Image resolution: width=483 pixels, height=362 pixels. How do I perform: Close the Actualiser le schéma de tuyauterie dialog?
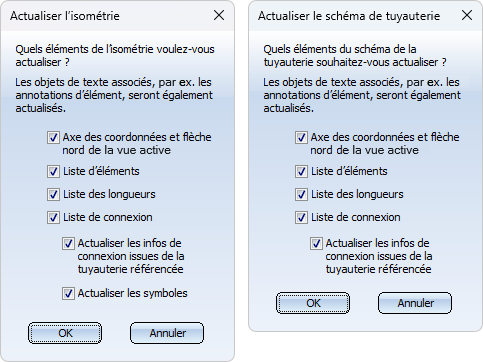tap(467, 15)
